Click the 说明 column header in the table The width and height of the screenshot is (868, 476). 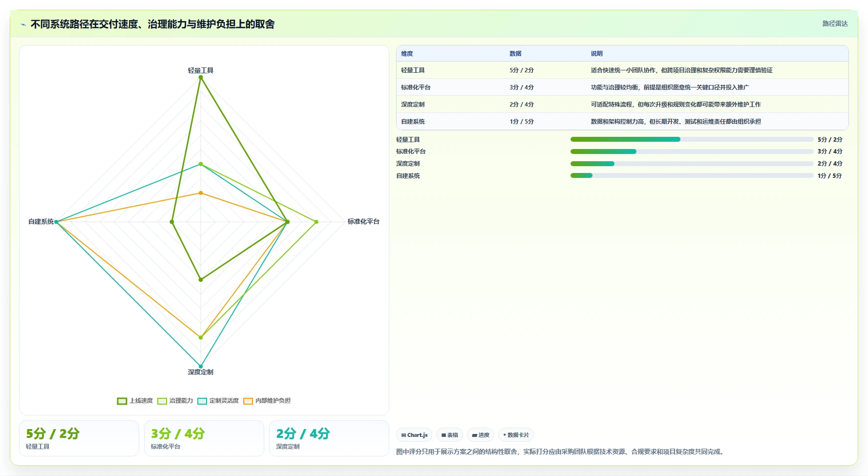click(596, 54)
